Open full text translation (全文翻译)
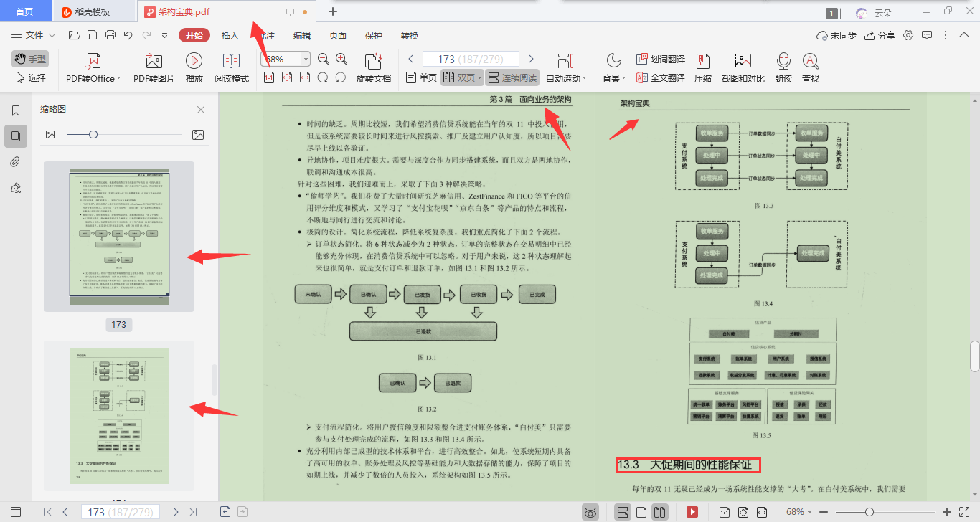 661,77
